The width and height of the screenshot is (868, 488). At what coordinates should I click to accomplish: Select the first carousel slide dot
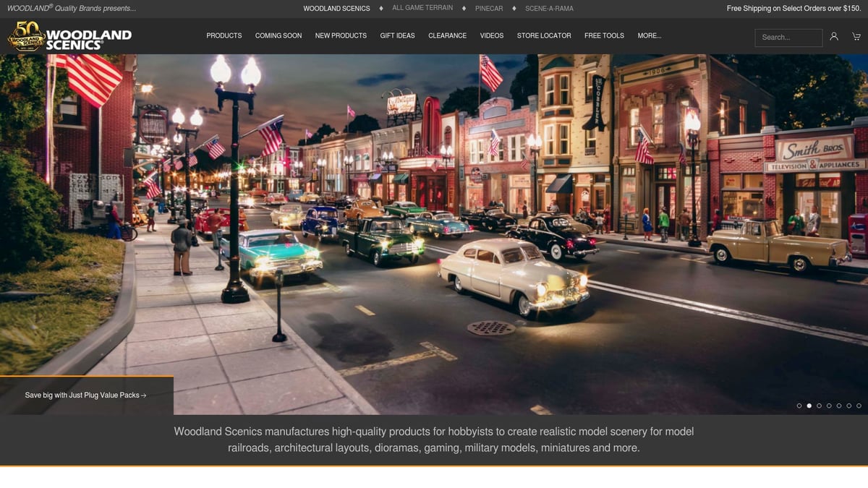click(x=799, y=406)
